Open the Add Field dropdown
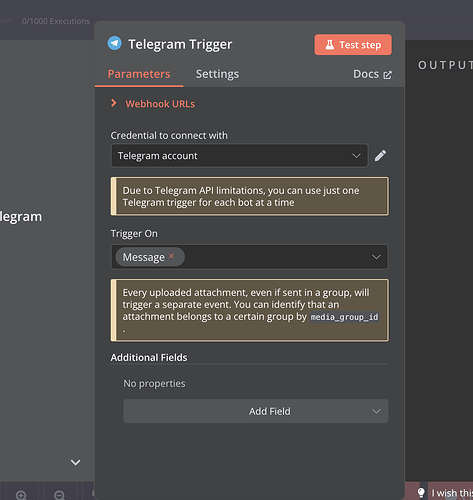This screenshot has height=500, width=473. (x=256, y=411)
